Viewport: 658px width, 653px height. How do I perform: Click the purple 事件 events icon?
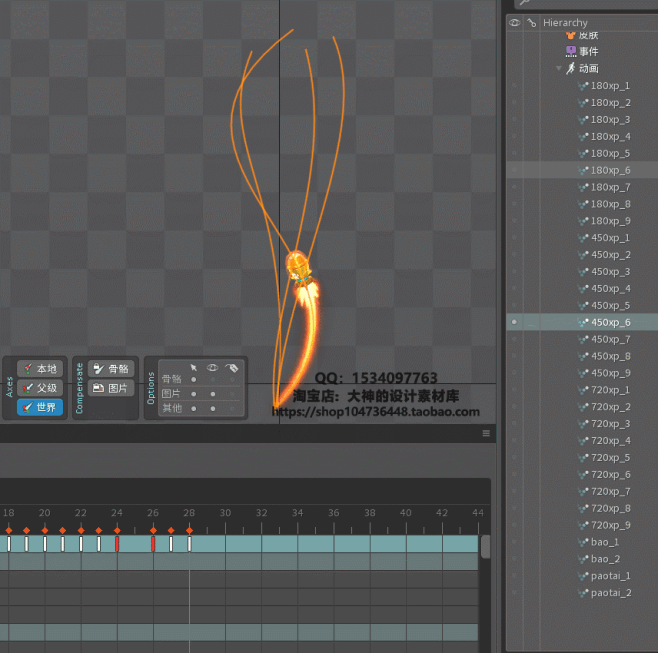[x=571, y=52]
